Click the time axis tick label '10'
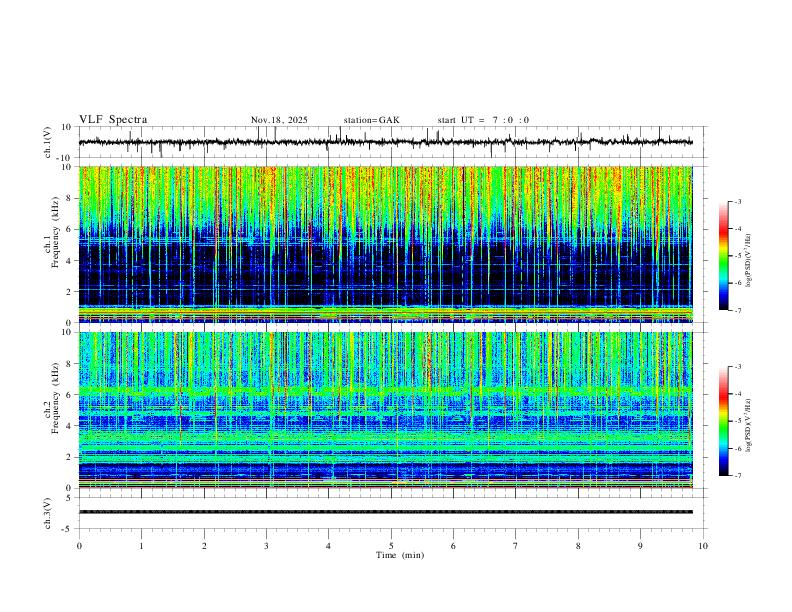 pos(703,546)
